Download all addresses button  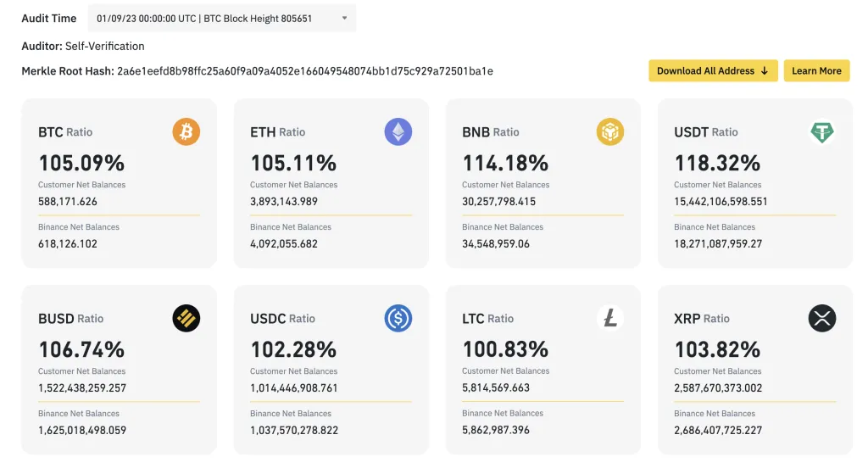pyautogui.click(x=713, y=71)
